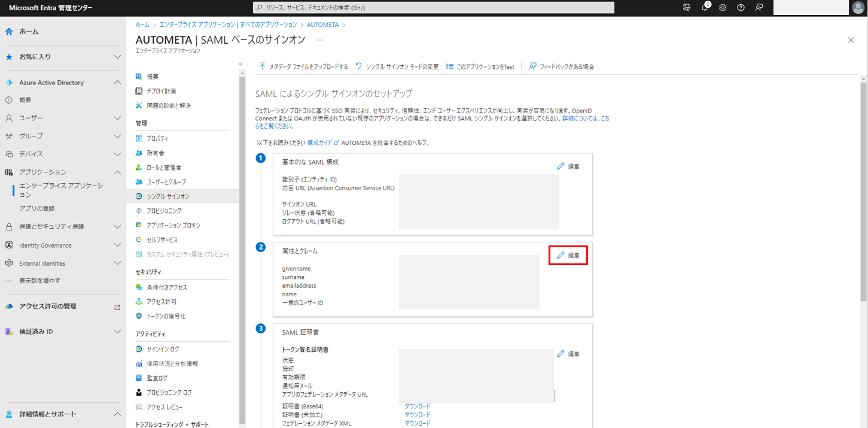Open the more options ellipsis beside the title
868x428 pixels.
[320, 40]
